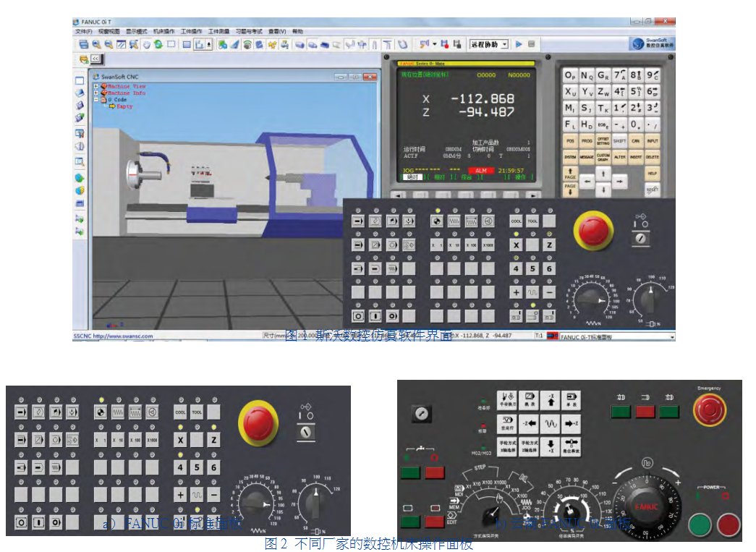This screenshot has width=756, height=552.
Task: Open the 显示模式 menu
Action: click(137, 31)
